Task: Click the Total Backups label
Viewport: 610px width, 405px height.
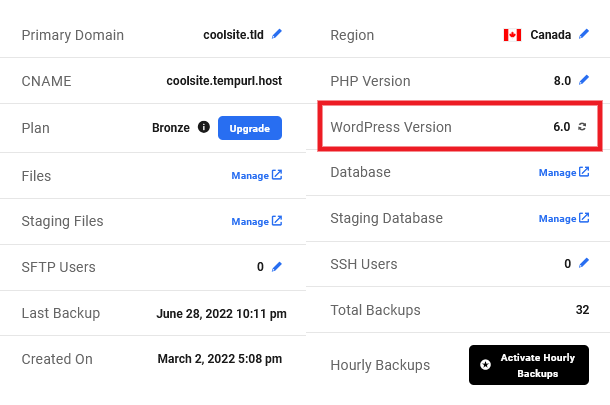Action: coord(375,310)
